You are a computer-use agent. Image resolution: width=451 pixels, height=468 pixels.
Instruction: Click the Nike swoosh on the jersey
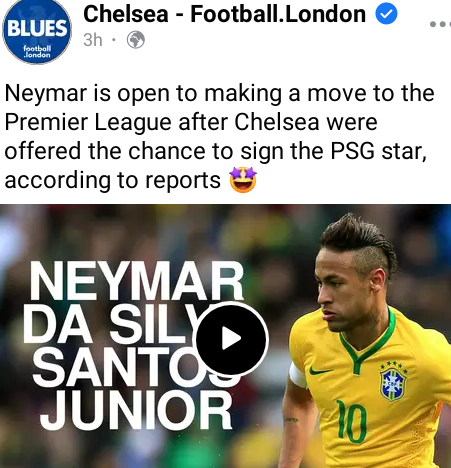point(320,370)
